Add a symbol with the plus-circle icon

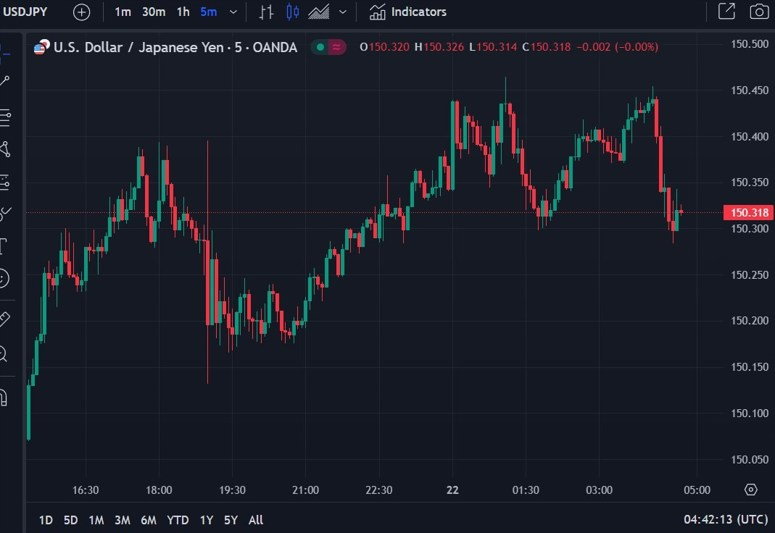click(x=82, y=12)
